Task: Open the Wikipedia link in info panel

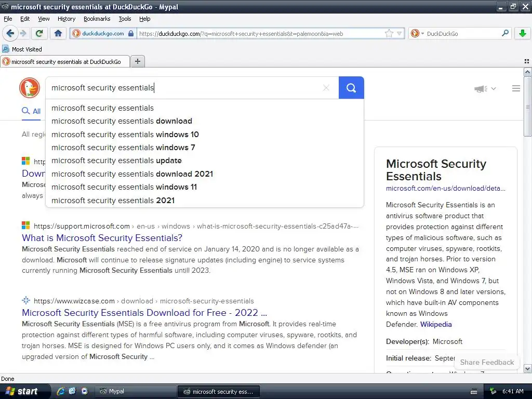Action: (x=436, y=324)
